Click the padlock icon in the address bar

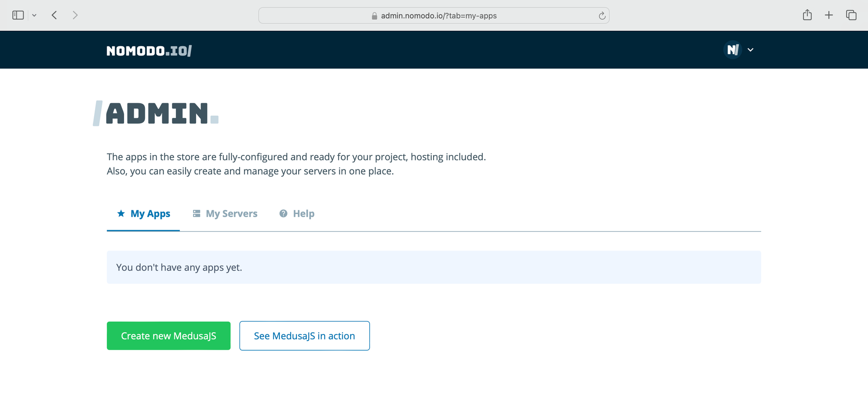point(374,16)
